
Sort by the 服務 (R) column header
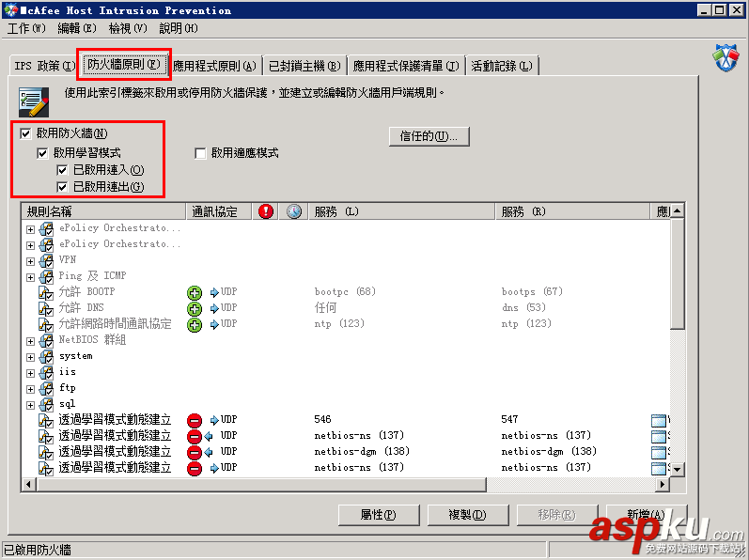572,211
